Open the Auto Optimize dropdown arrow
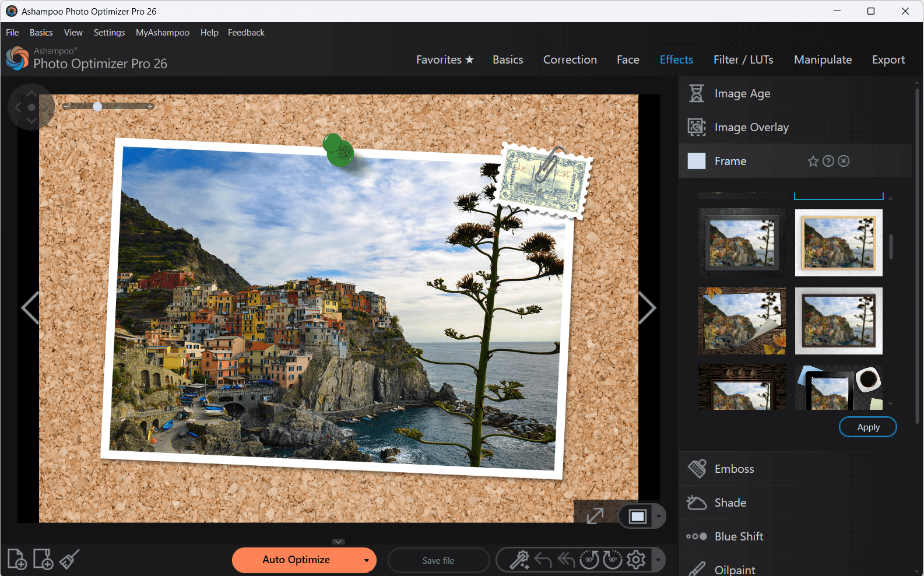Viewport: 924px width, 576px height. click(366, 561)
